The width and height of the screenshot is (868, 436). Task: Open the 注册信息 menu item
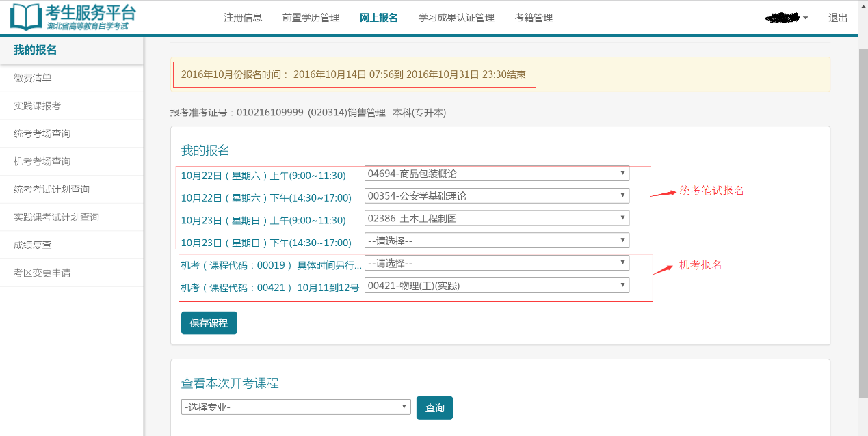243,18
